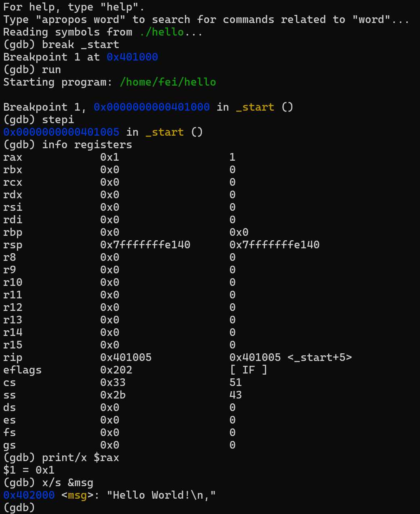Click the blue 0x401000 address after "Breakpoint 1 at"

132,57
